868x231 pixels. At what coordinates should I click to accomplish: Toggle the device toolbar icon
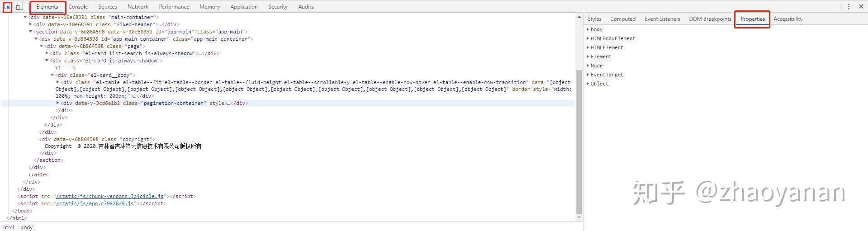pyautogui.click(x=19, y=7)
